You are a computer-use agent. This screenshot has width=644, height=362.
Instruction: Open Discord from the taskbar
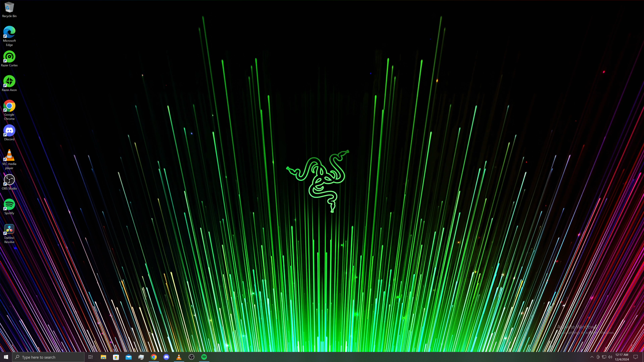coord(166,357)
